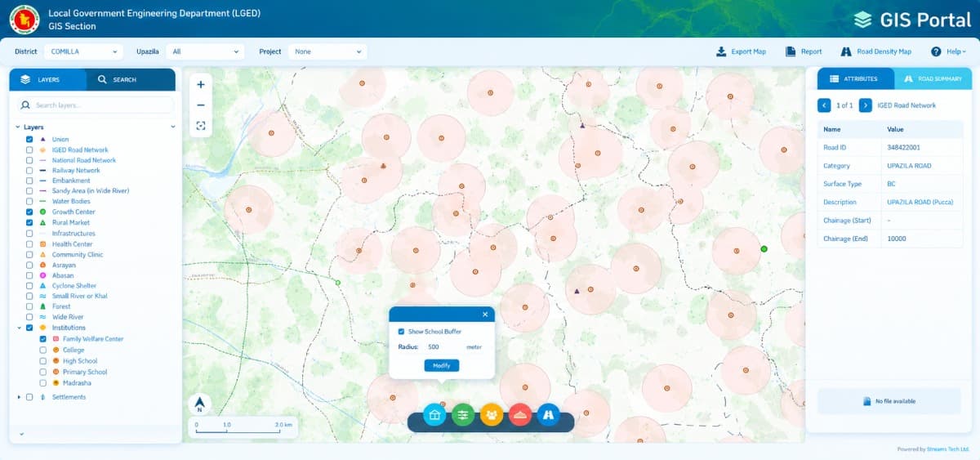Viewport: 980px width, 460px height.
Task: Go to previous attribute record arrow
Action: tap(824, 105)
